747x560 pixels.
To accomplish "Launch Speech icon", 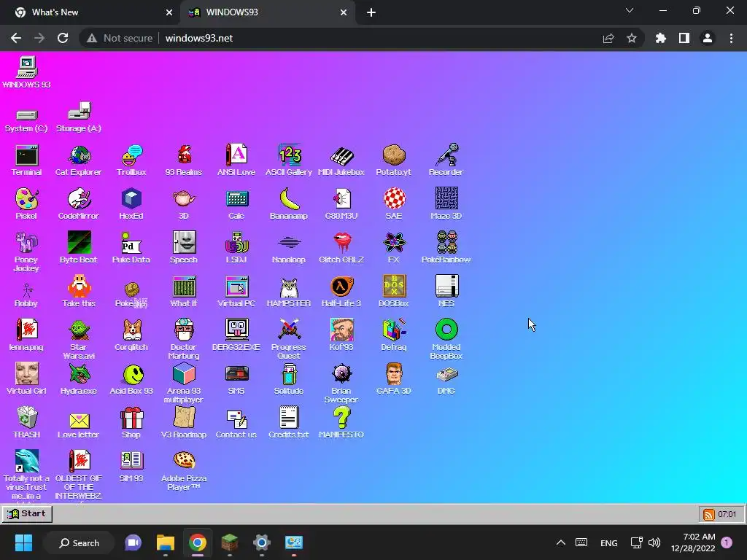I will (184, 248).
